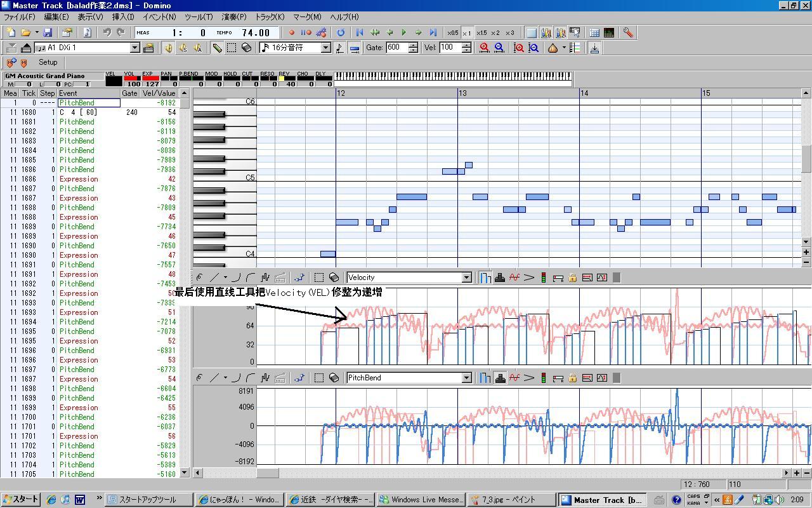
Task: Select the curve tool in PitchBend pane toolbar
Action: tap(236, 378)
